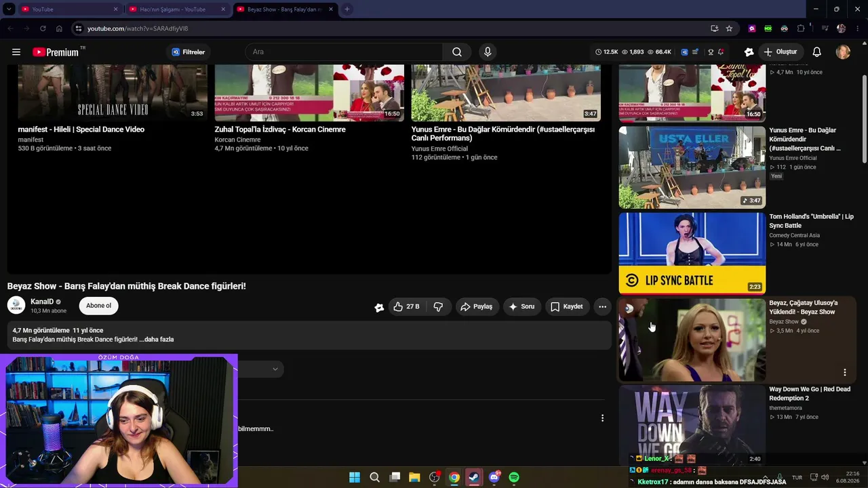Screen dimensions: 868x488
Task: Open the vidIQ list icon with blue dot
Action: [x=696, y=52]
